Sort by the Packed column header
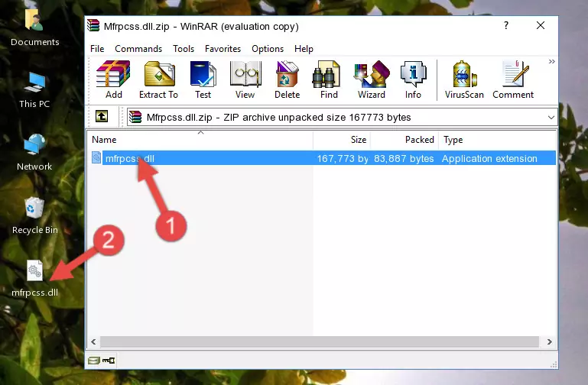 click(x=404, y=140)
